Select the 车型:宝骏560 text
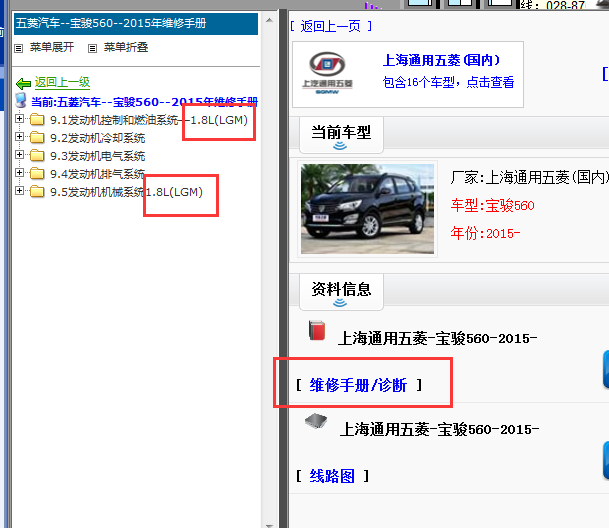This screenshot has height=528, width=609. tap(492, 205)
